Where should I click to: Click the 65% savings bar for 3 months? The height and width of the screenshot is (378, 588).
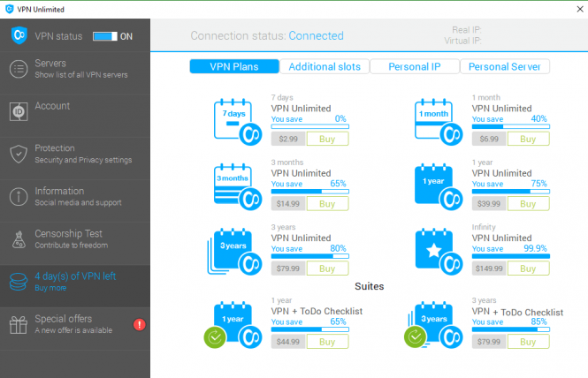[310, 192]
